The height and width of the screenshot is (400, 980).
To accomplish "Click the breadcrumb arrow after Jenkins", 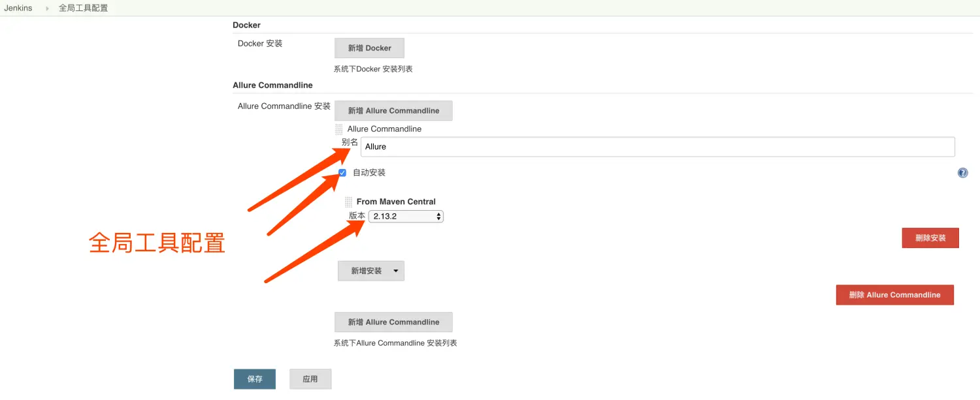I will 47,8.
